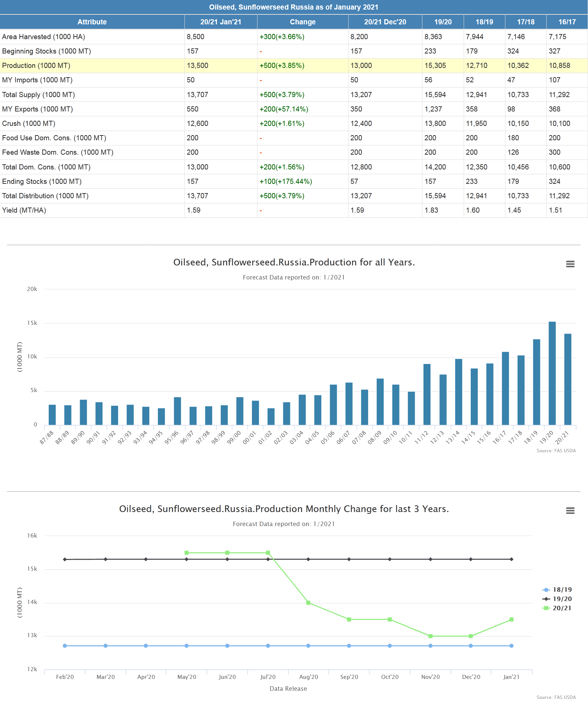Click the MY Exports change value +200(+57.14%)
Viewport: 588px width, 704px height.
284,109
